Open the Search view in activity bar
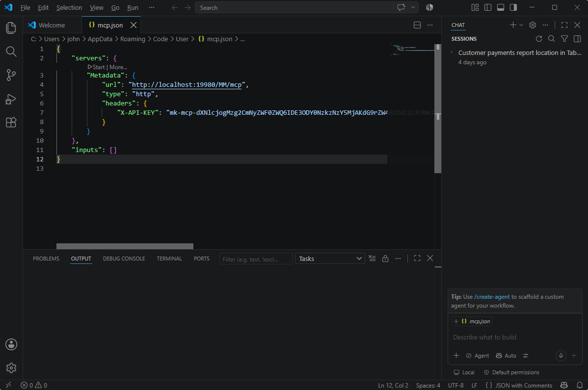 11,52
